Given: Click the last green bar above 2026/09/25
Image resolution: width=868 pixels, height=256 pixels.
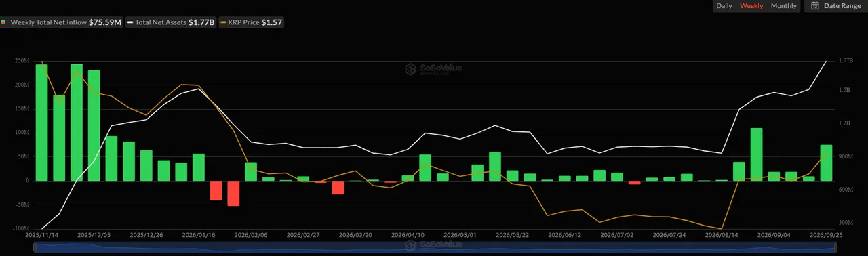Looking at the screenshot, I should click(826, 163).
